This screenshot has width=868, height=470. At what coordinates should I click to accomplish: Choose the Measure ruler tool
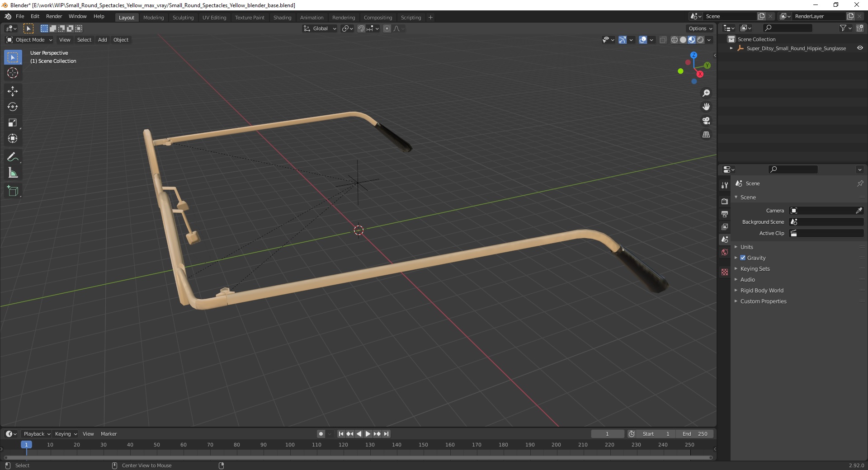13,173
